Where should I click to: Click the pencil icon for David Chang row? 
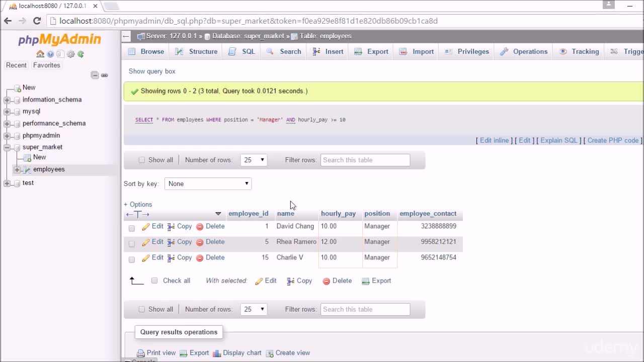(x=146, y=227)
